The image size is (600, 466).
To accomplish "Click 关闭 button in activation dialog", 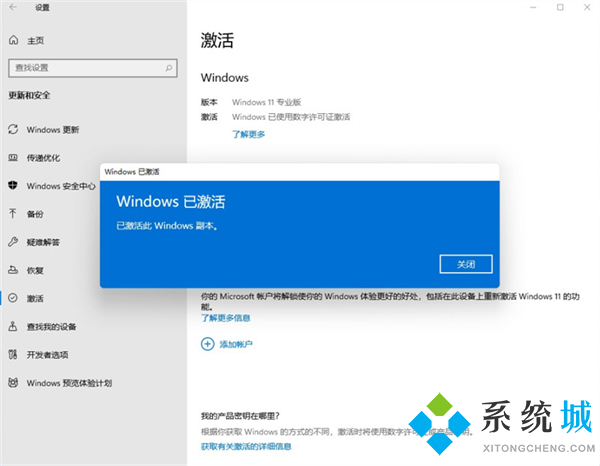I will click(x=466, y=264).
